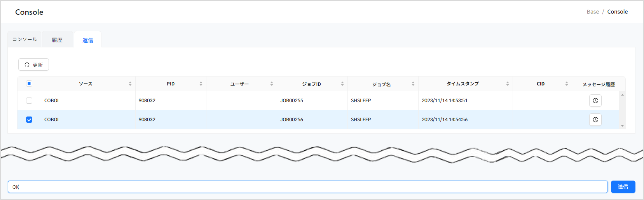Open message history for JOB00256 row
Viewport: 644px width, 200px height.
click(x=595, y=120)
